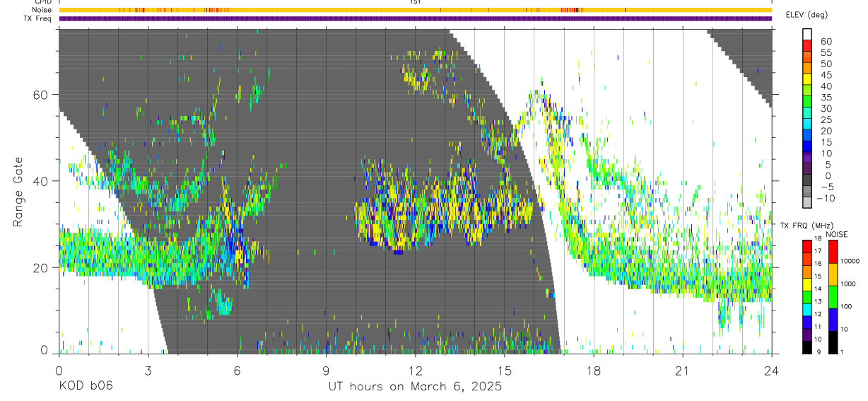Click the 'TX Freq' row label at top
This screenshot has height=401, width=868.
coord(38,18)
